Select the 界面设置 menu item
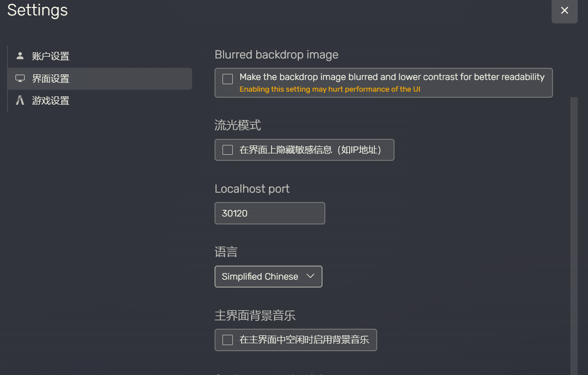 coord(50,79)
